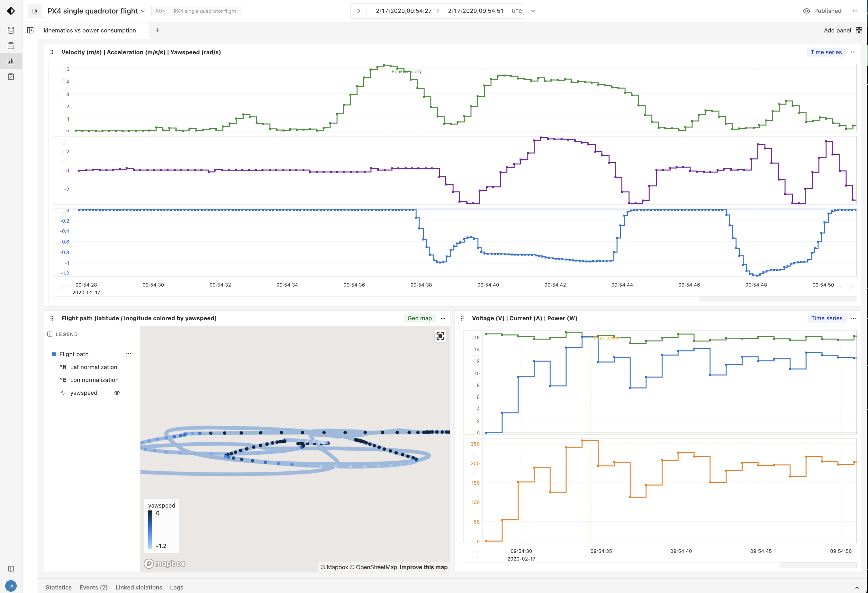Click the diamond app logo at top left

point(11,11)
